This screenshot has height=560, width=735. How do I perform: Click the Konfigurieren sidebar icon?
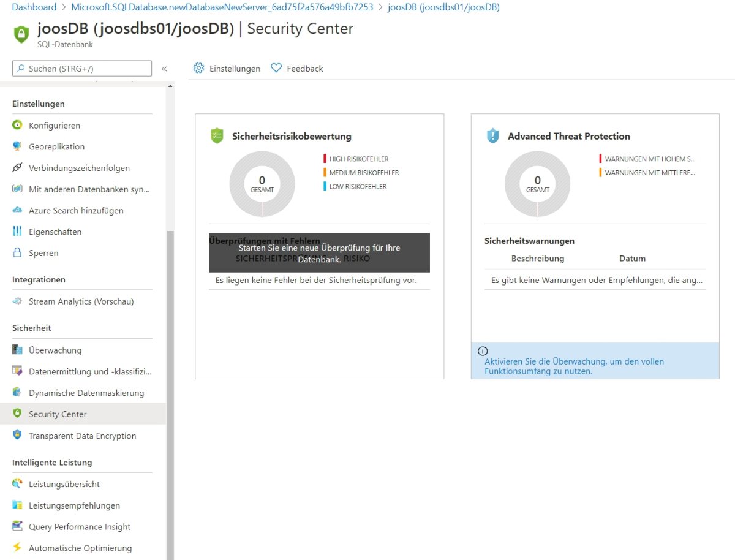click(x=17, y=125)
